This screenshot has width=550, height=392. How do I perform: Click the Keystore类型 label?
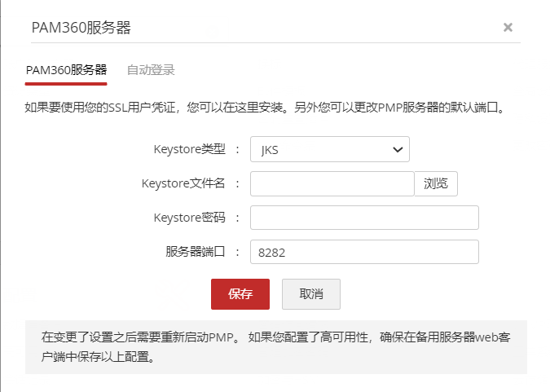click(x=189, y=150)
